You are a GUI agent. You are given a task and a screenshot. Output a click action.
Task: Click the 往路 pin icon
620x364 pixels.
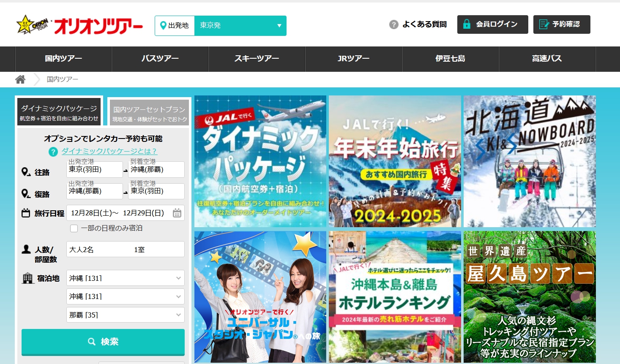tap(26, 172)
